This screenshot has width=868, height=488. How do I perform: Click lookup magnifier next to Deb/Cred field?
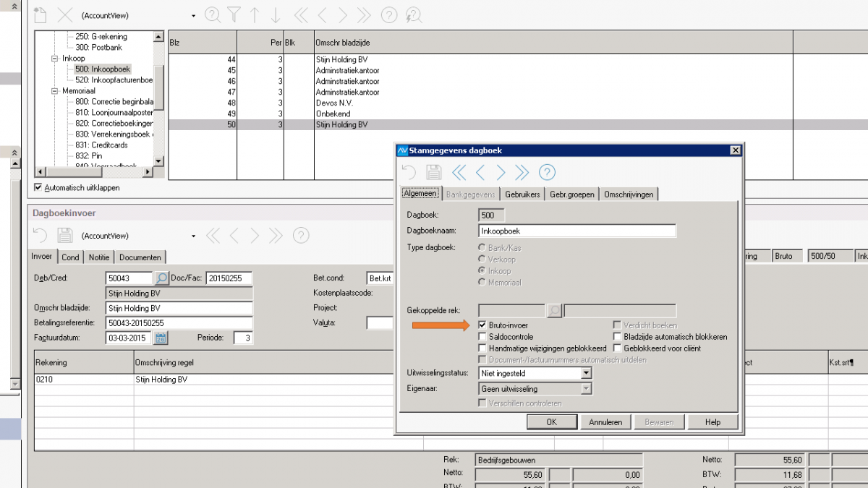(161, 278)
